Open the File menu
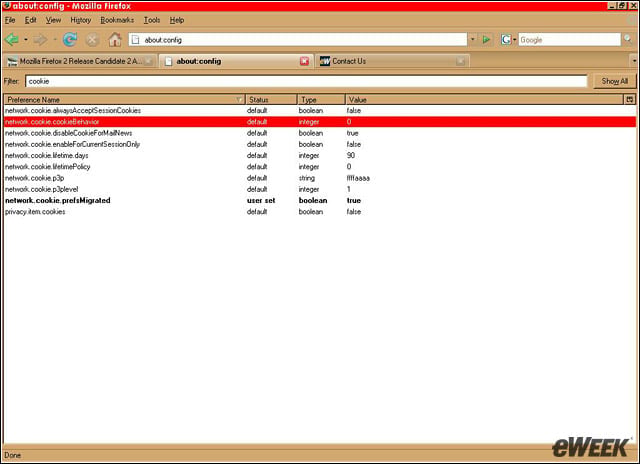The width and height of the screenshot is (640, 464). (x=10, y=20)
